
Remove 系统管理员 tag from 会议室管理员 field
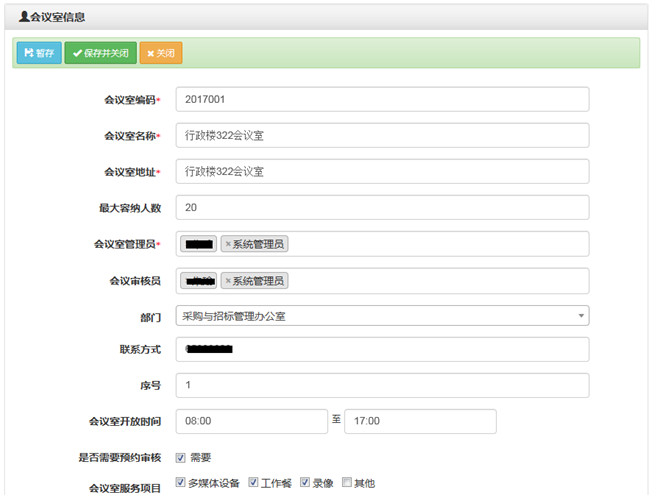point(228,244)
